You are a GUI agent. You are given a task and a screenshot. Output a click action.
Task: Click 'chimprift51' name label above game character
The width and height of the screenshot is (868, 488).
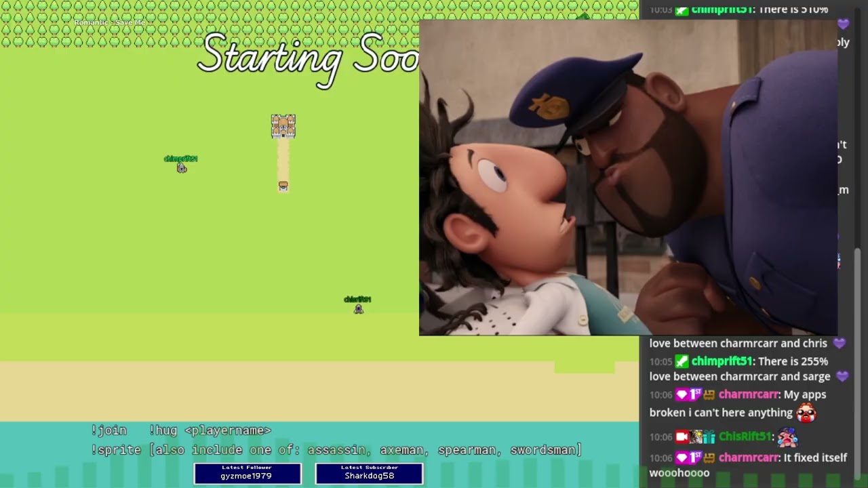pos(180,159)
